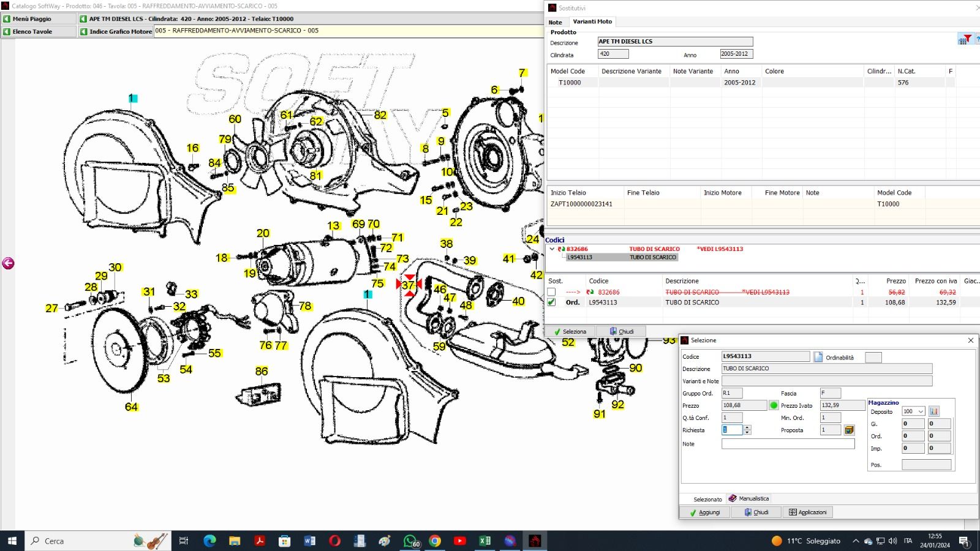
Task: Click the Seleziona button
Action: (x=570, y=331)
